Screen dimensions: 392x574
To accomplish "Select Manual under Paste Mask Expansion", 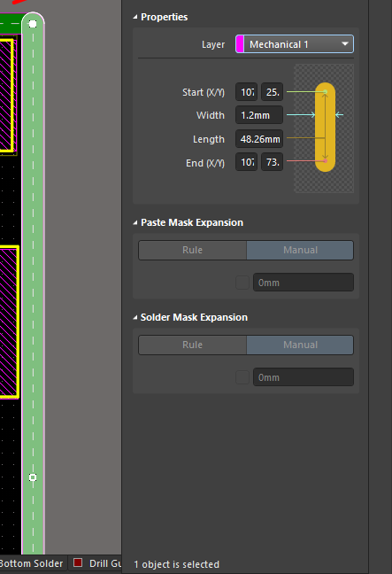I will (x=300, y=250).
